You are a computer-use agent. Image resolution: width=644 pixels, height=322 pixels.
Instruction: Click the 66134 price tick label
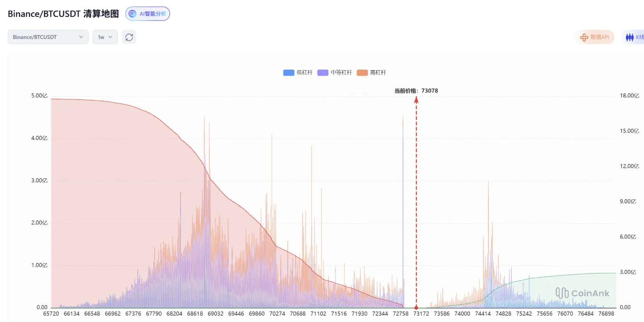[x=72, y=314]
